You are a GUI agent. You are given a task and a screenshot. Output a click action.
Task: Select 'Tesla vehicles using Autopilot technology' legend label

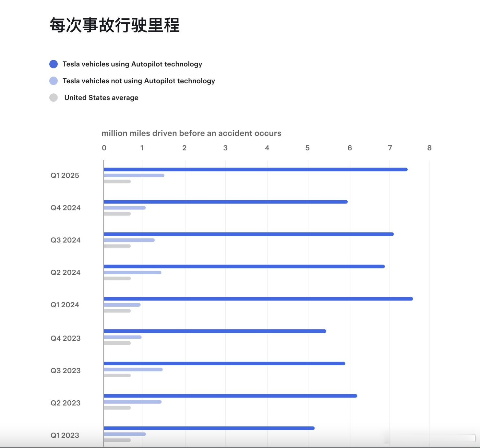[132, 64]
